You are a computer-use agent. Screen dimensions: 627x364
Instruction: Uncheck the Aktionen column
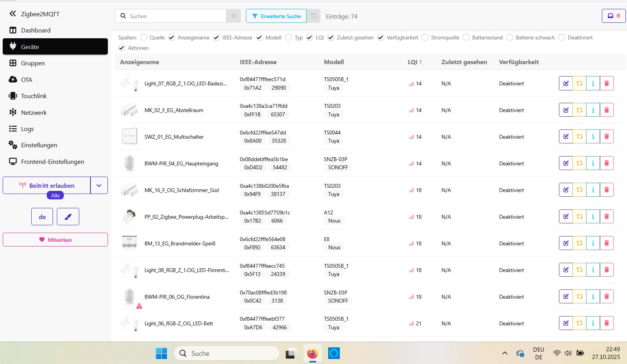tap(122, 48)
